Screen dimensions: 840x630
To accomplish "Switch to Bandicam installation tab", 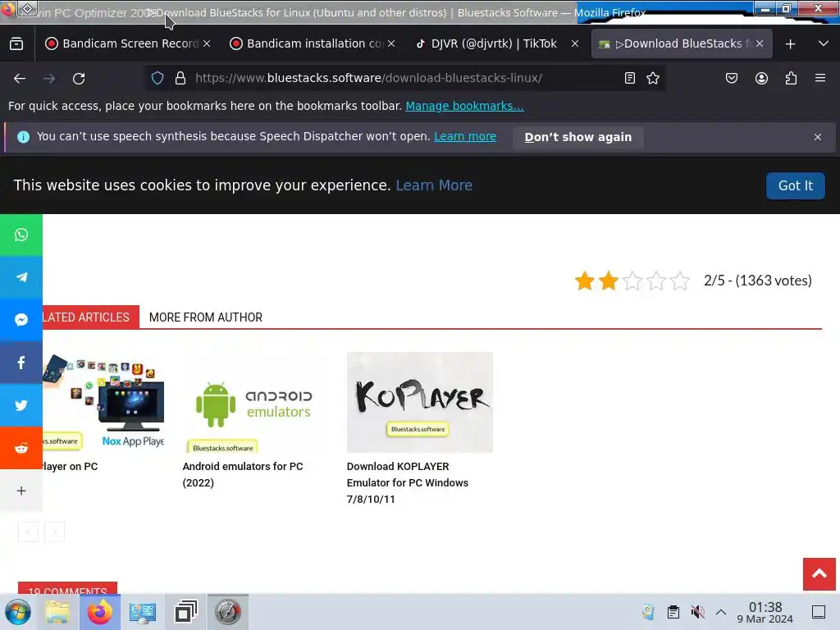I will click(x=313, y=44).
